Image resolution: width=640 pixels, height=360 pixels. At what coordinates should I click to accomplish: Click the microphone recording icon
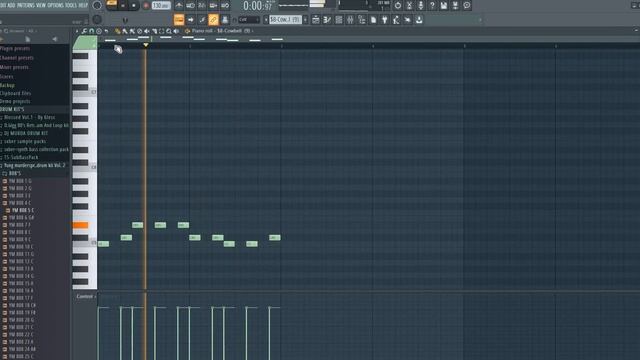(x=421, y=5)
